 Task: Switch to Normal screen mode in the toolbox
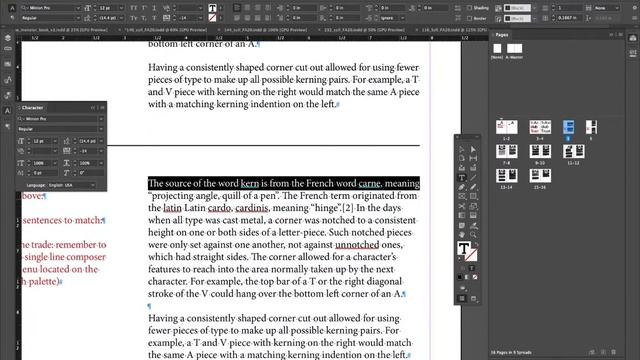point(462,298)
